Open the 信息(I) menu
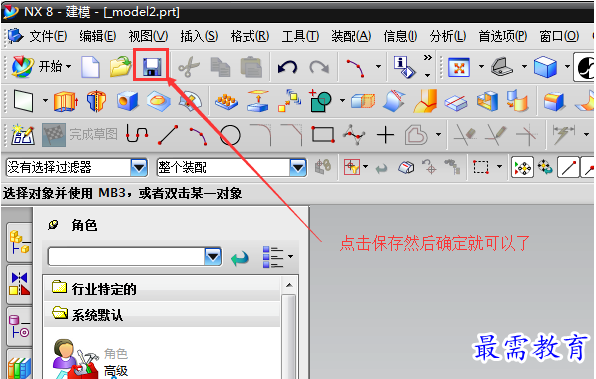This screenshot has height=379, width=596. tap(400, 36)
